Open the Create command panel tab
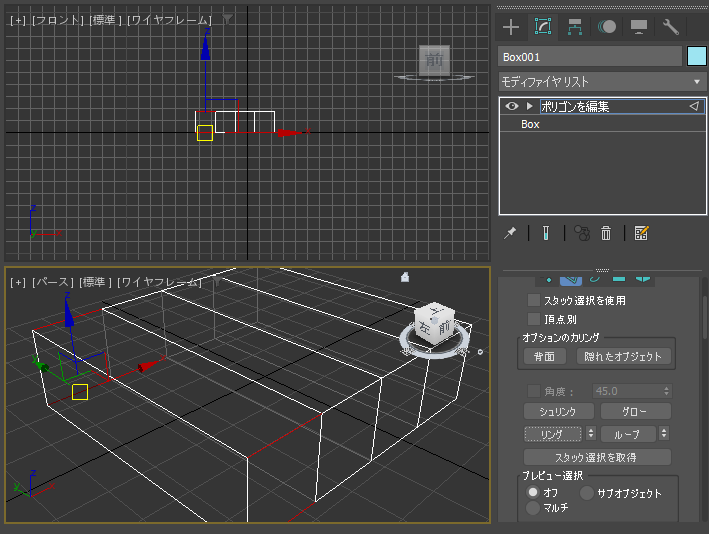Image resolution: width=709 pixels, height=534 pixels. (x=511, y=27)
